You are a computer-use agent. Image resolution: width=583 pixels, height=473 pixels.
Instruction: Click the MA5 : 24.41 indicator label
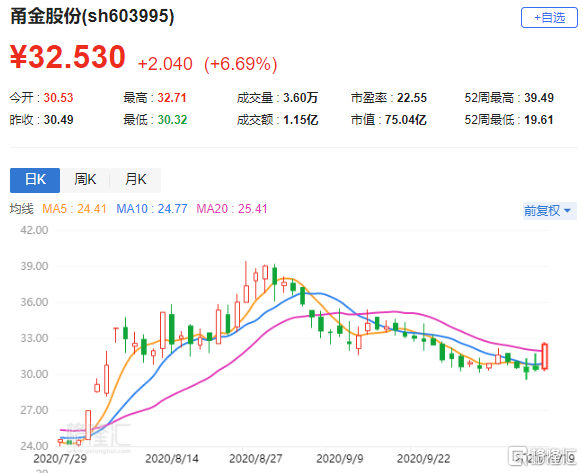(74, 209)
